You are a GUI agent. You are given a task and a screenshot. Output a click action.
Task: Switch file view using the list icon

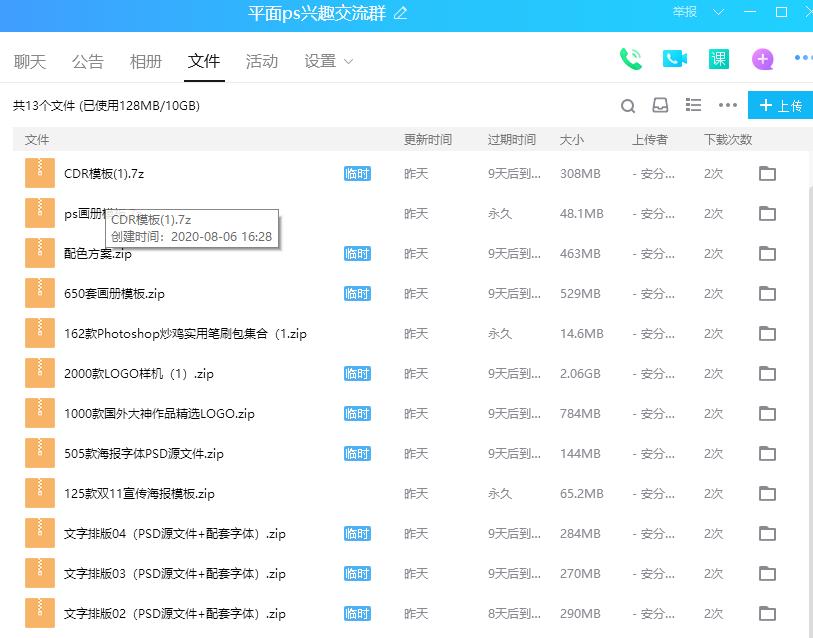point(694,104)
